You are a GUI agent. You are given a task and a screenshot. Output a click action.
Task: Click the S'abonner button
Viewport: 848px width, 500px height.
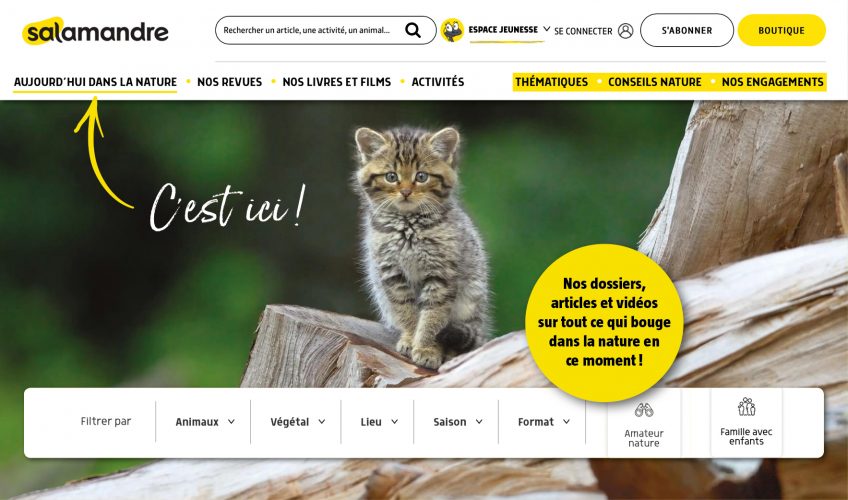[687, 30]
